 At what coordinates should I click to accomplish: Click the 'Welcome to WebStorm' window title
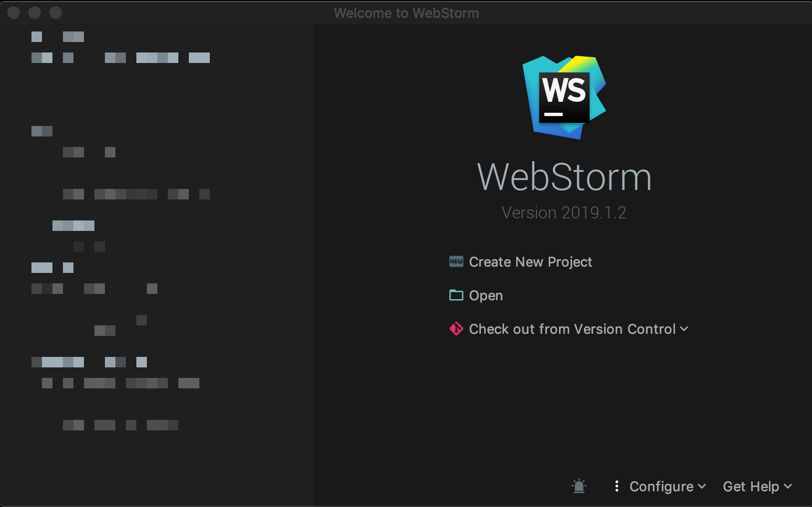click(x=407, y=13)
